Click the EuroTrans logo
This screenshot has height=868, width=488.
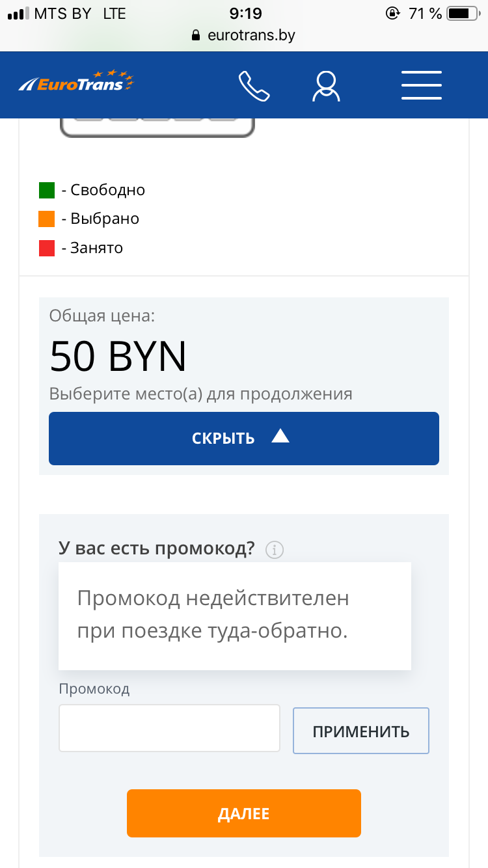(76, 82)
